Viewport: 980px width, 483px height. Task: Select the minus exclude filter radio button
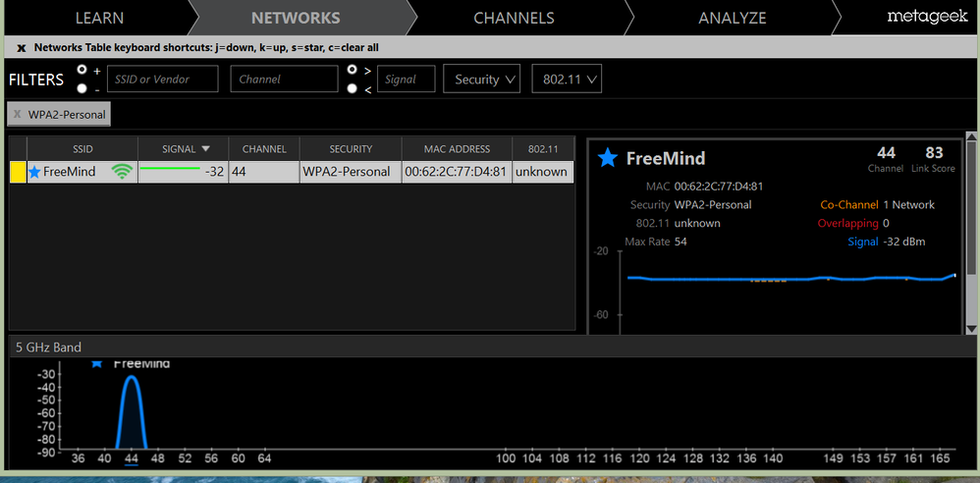[82, 88]
